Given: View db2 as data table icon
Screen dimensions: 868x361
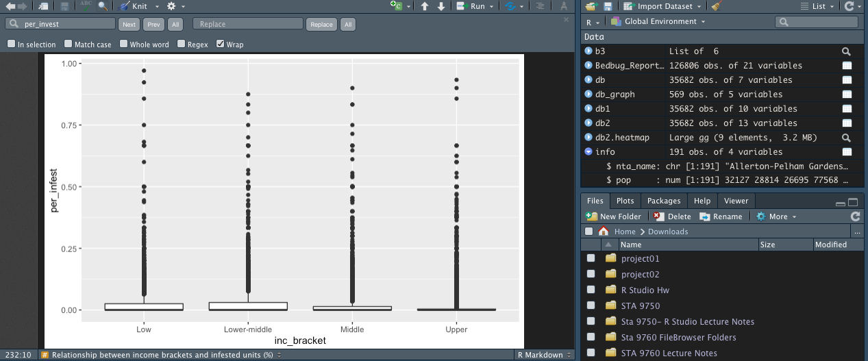Looking at the screenshot, I should pyautogui.click(x=847, y=123).
